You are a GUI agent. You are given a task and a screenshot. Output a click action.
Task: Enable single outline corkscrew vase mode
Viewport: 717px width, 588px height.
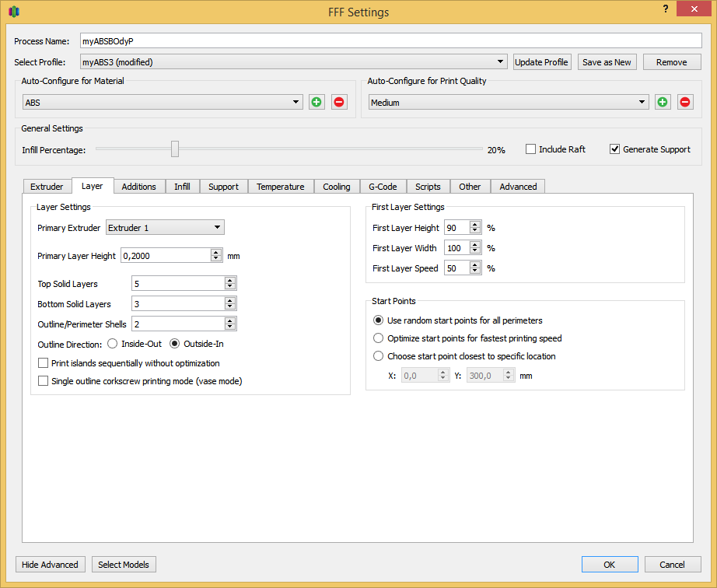click(43, 381)
